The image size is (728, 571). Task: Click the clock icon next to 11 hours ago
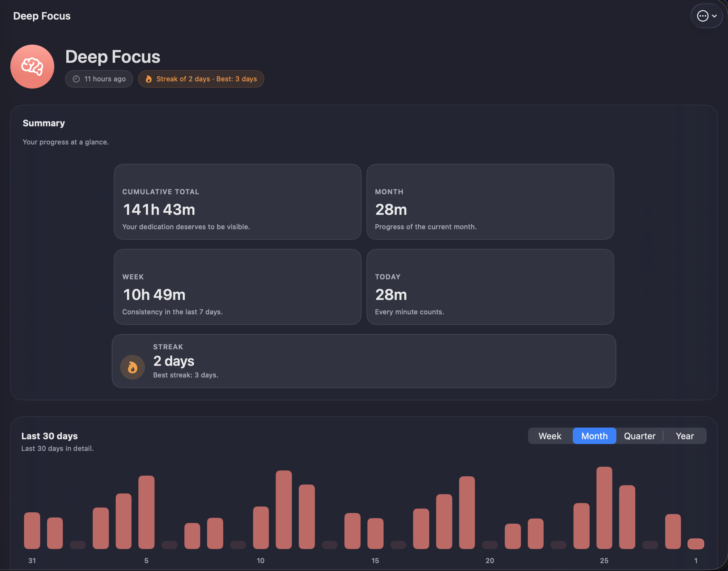point(76,79)
